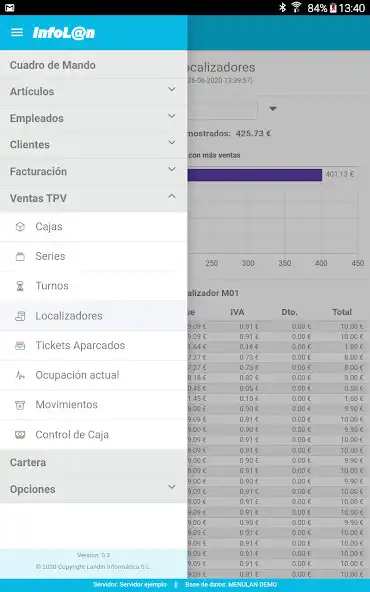Click the Turnos hourglass icon

(20, 286)
